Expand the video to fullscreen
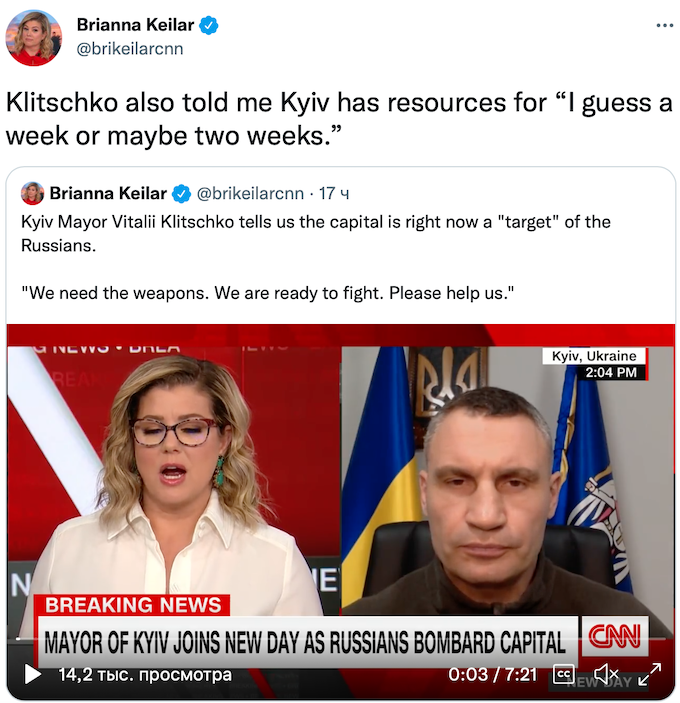 [x=650, y=674]
